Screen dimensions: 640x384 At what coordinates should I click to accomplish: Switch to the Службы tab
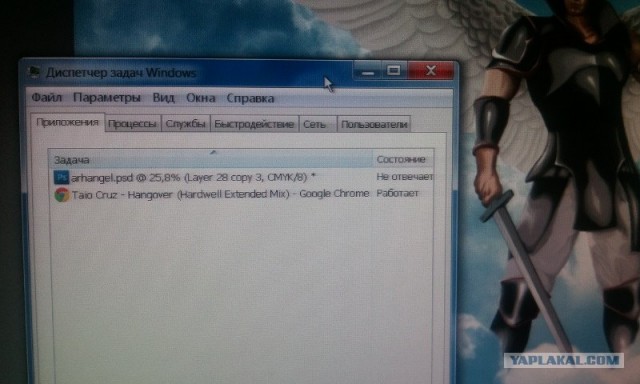[185, 124]
